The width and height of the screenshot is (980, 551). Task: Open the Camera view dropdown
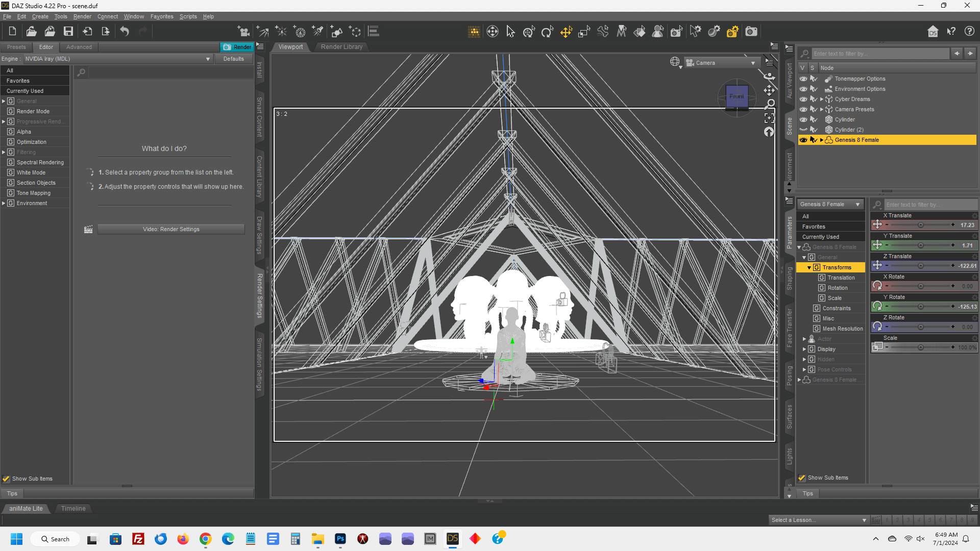[721, 63]
